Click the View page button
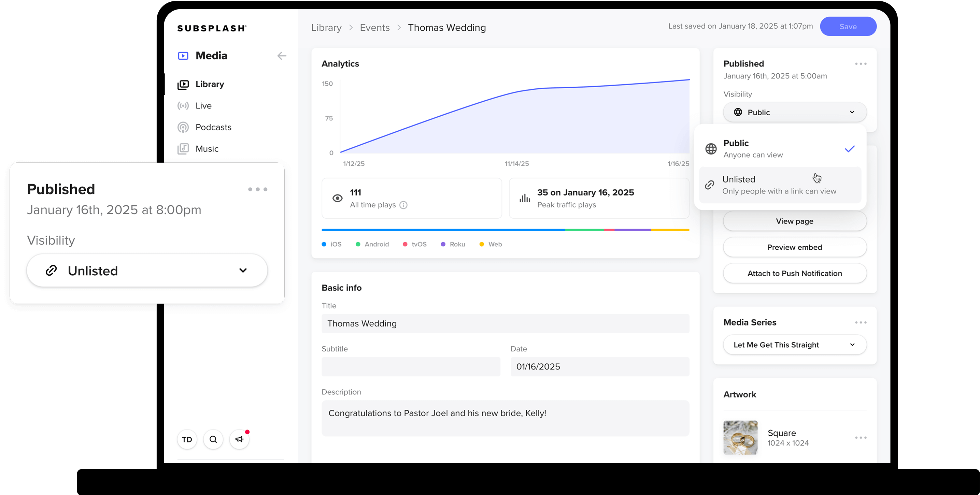Screen dimensions: 980x495 [x=795, y=221]
